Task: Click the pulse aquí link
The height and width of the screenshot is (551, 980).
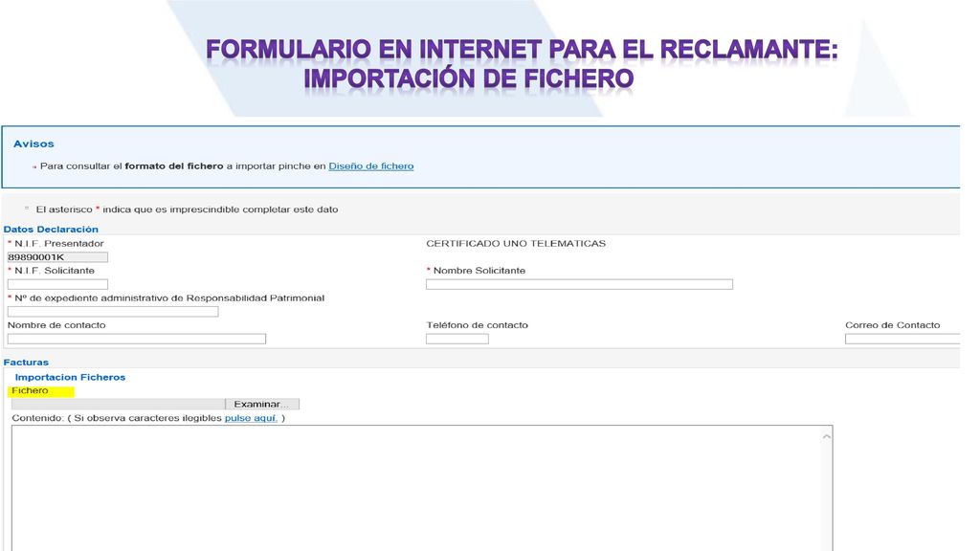Action: (x=251, y=418)
